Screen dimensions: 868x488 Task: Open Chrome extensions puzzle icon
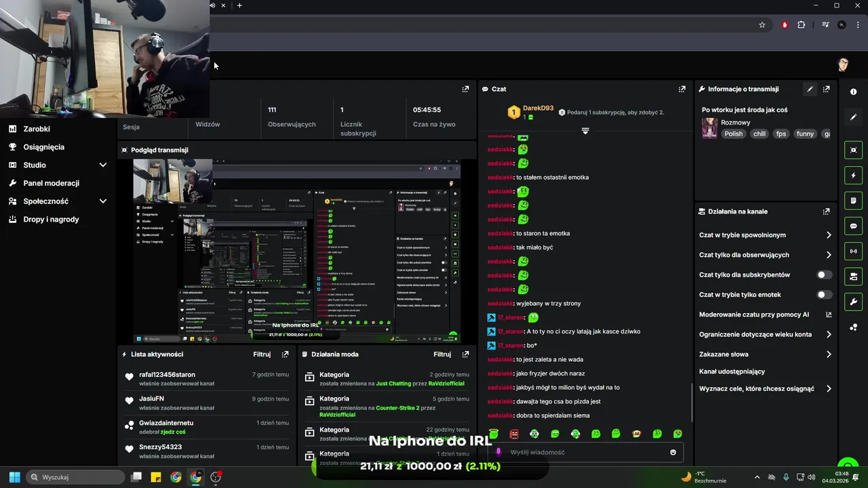click(801, 24)
